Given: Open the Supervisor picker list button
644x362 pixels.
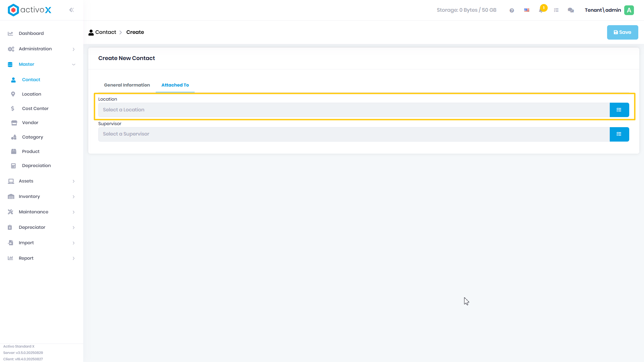Looking at the screenshot, I should [619, 134].
